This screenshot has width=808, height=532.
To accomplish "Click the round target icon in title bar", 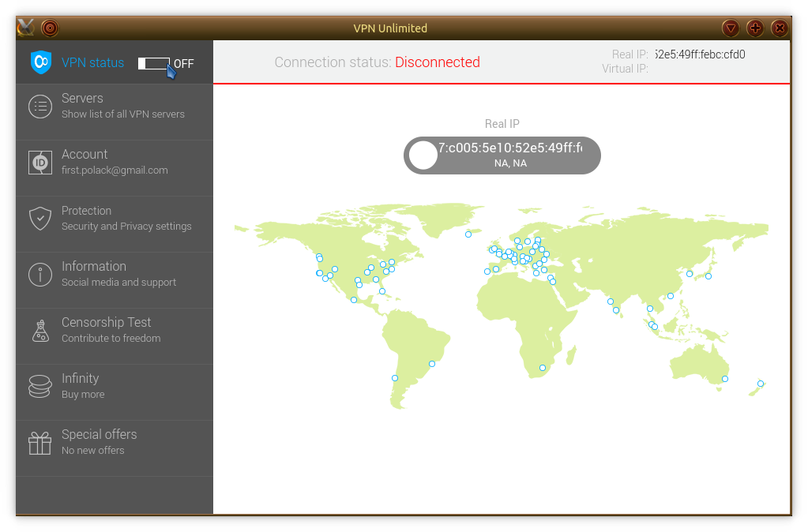I will coord(50,28).
